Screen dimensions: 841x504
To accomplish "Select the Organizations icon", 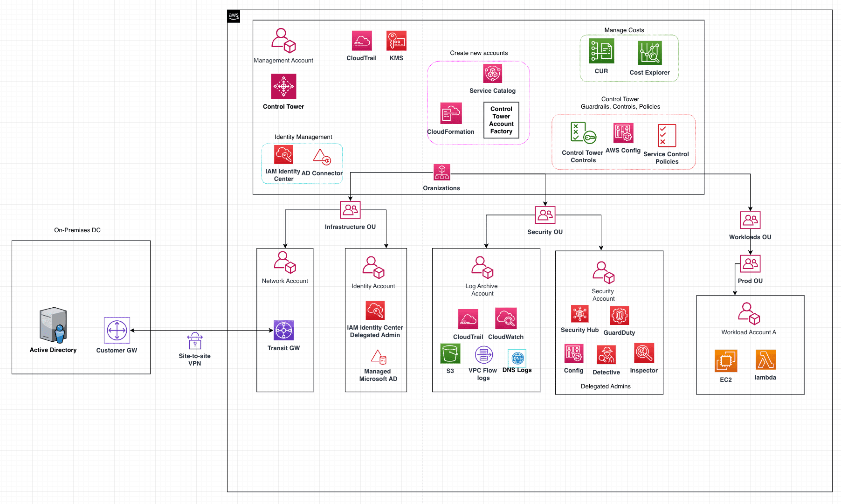I will click(x=441, y=172).
